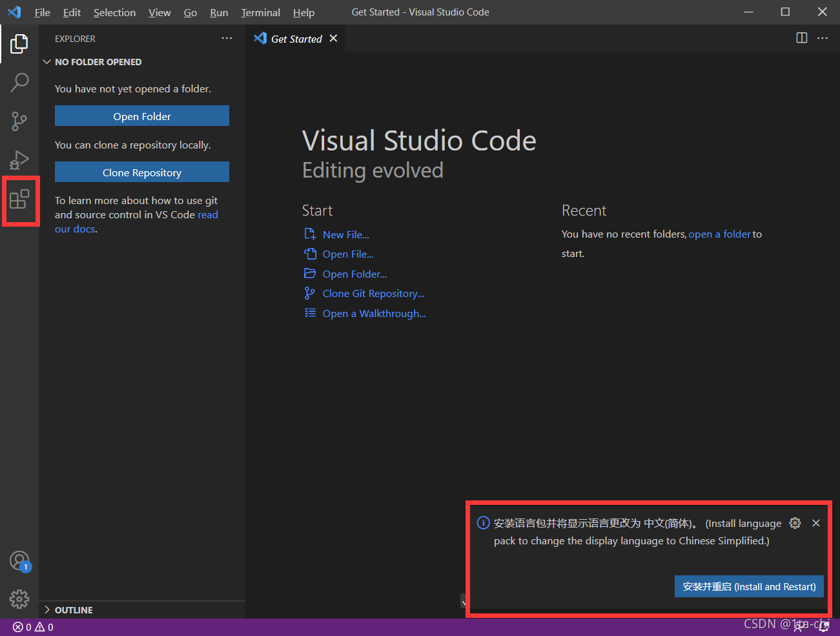Click the Open Folder... link under Start

[x=355, y=274]
